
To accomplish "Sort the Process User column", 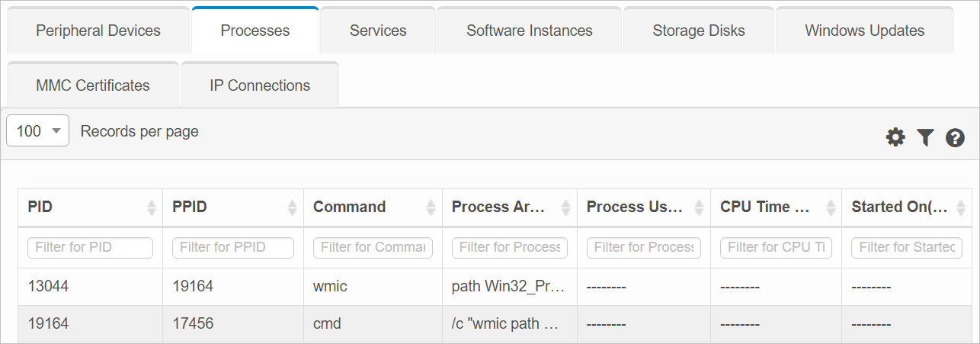I will pyautogui.click(x=699, y=207).
